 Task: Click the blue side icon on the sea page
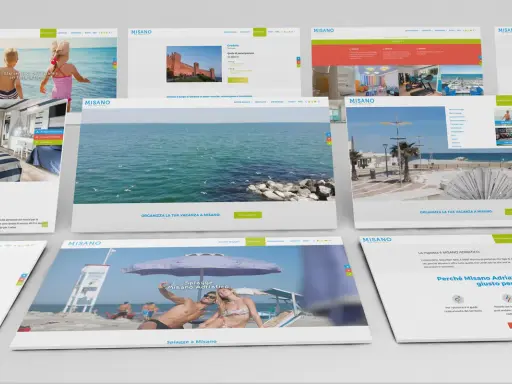coord(328,134)
